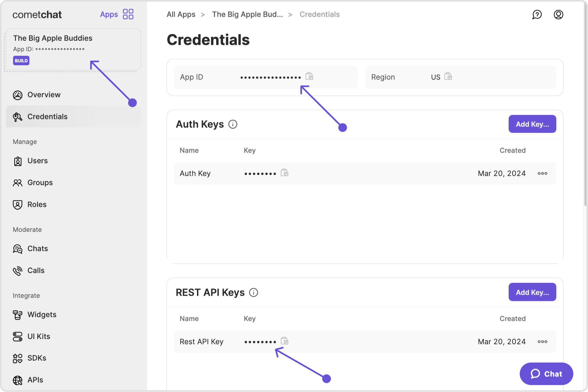The width and height of the screenshot is (588, 392).
Task: Open Auth Key row more options
Action: pyautogui.click(x=542, y=173)
